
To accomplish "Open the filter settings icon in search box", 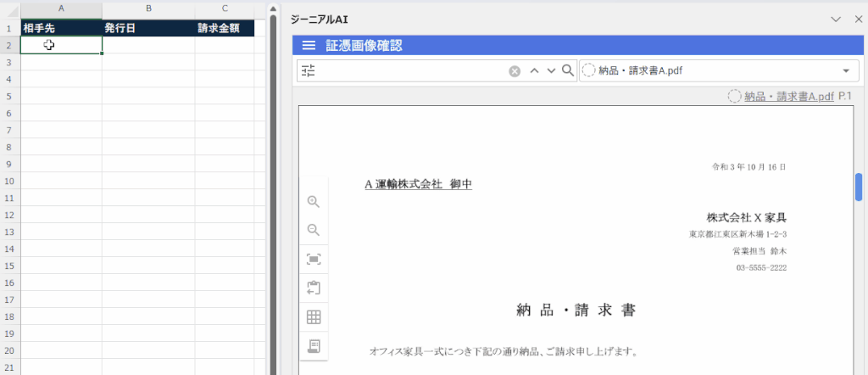I will click(x=309, y=71).
